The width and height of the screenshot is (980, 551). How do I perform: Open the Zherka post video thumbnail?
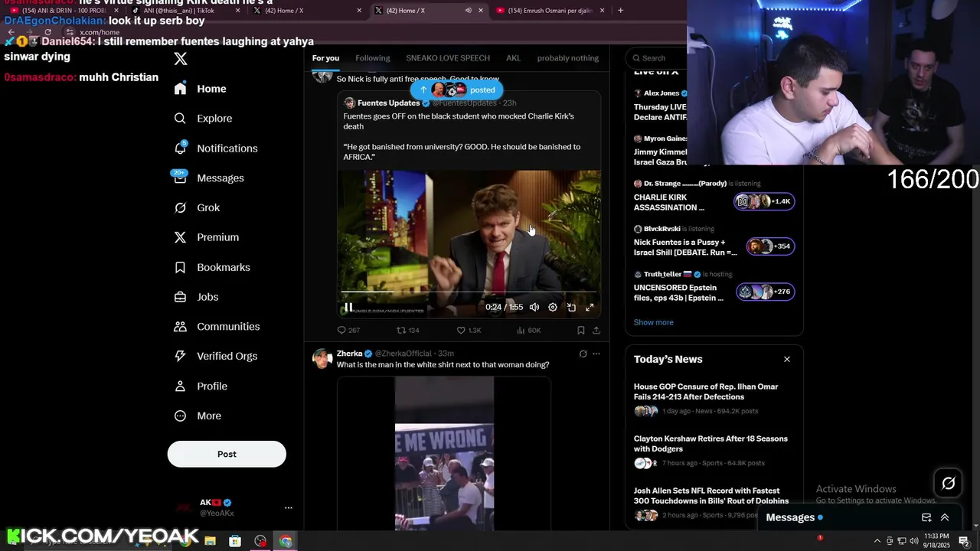444,453
